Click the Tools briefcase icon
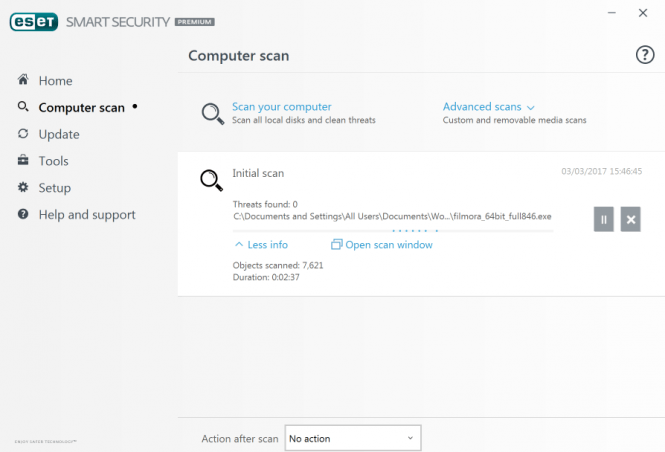 23,160
